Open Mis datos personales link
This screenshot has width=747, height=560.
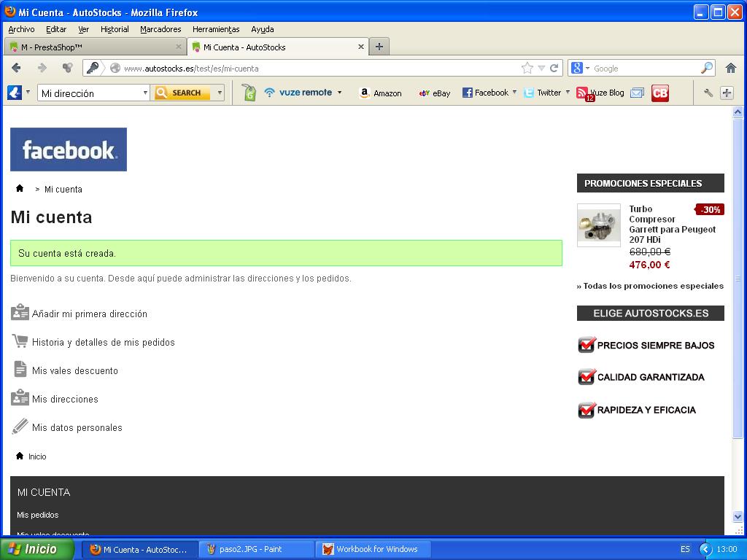(77, 427)
